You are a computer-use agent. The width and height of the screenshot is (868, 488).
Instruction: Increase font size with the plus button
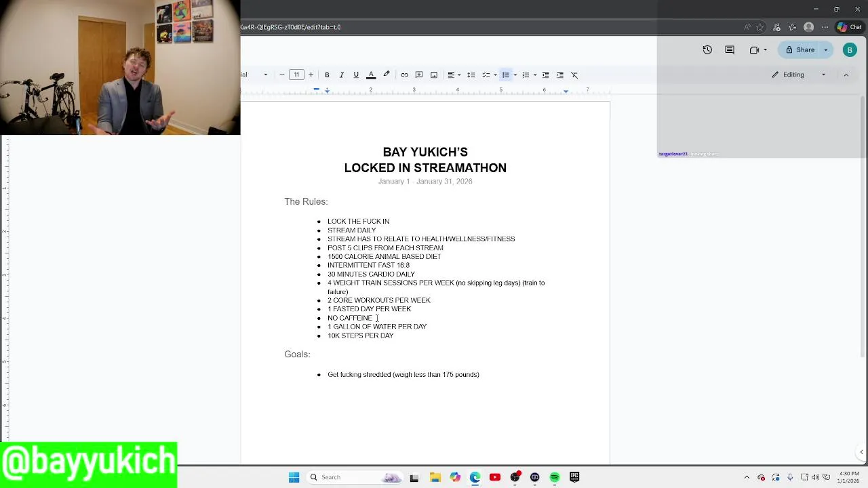tap(311, 75)
